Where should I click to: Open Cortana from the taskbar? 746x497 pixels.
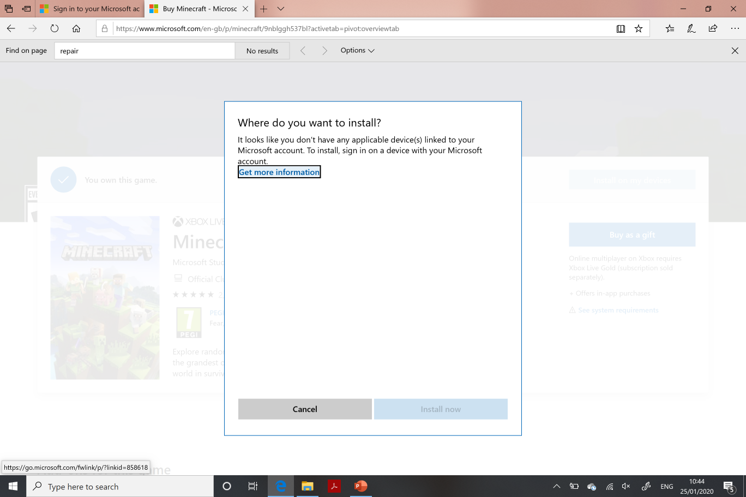[227, 486]
